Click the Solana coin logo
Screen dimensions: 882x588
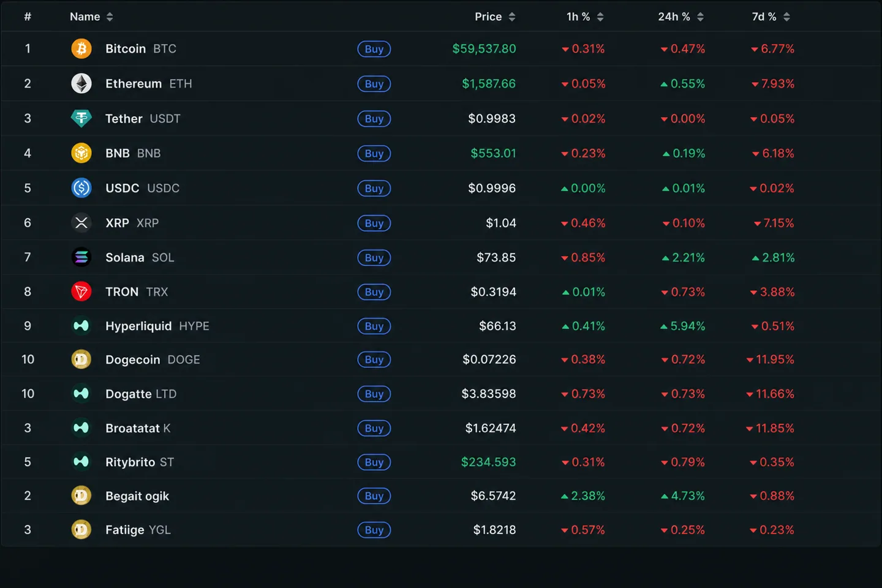81,257
